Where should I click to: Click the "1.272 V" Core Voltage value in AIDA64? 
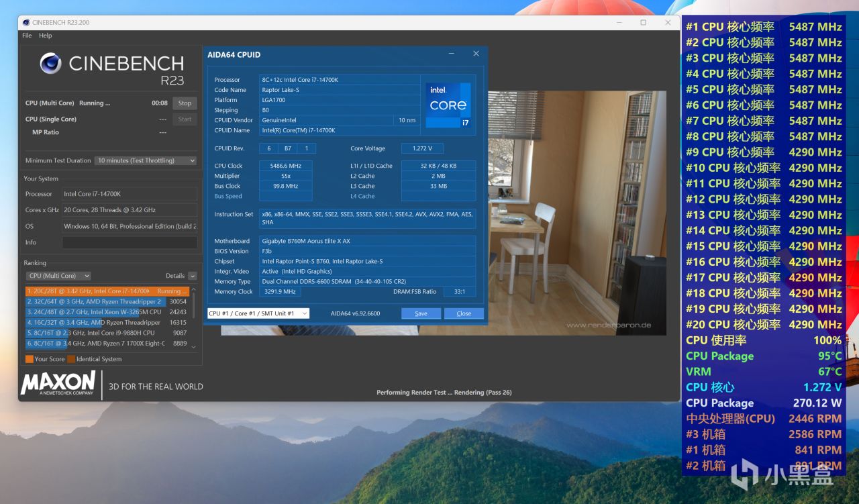coord(422,148)
